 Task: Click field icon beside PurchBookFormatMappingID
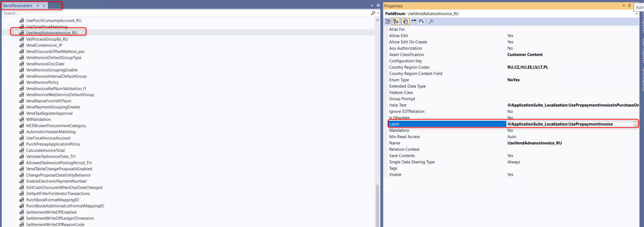click(x=22, y=200)
